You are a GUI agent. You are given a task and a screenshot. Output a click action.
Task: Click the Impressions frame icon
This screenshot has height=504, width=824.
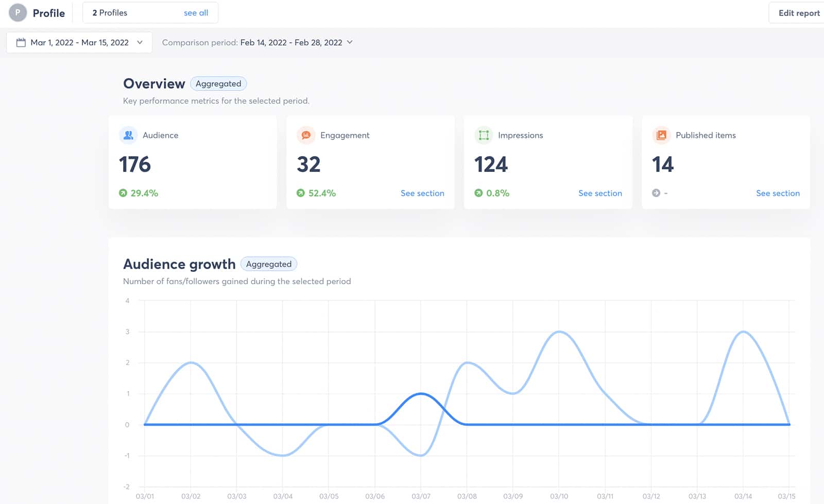pos(484,135)
